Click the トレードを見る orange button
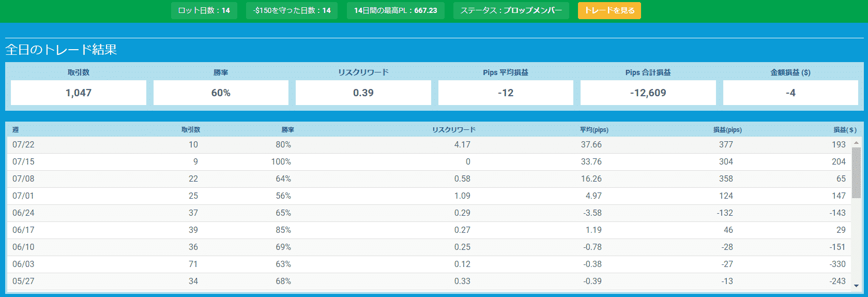Viewport: 868px width, 297px height. [609, 10]
